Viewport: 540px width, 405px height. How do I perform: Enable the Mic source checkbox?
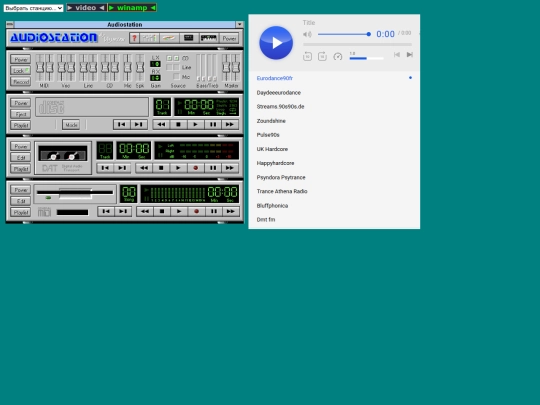click(x=176, y=76)
